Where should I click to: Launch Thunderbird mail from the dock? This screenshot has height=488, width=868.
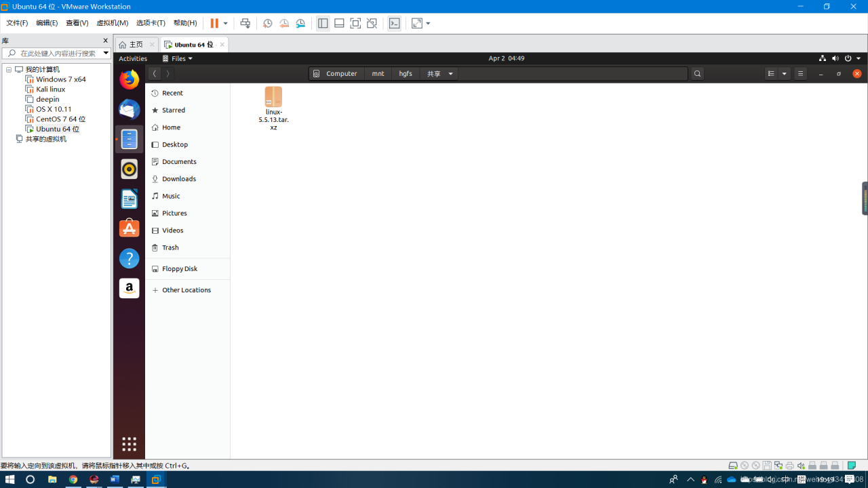(129, 109)
